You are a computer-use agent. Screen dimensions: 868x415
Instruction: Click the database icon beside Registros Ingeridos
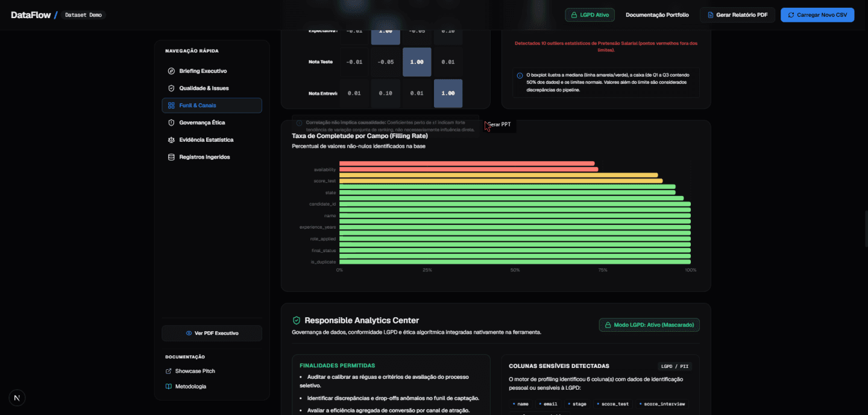click(x=171, y=157)
